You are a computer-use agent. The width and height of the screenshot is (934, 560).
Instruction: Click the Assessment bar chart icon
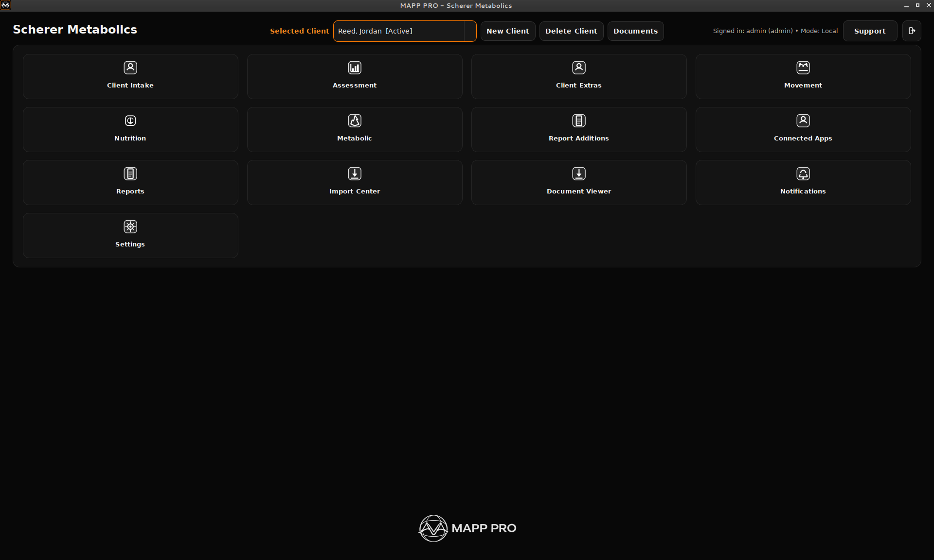click(x=355, y=68)
